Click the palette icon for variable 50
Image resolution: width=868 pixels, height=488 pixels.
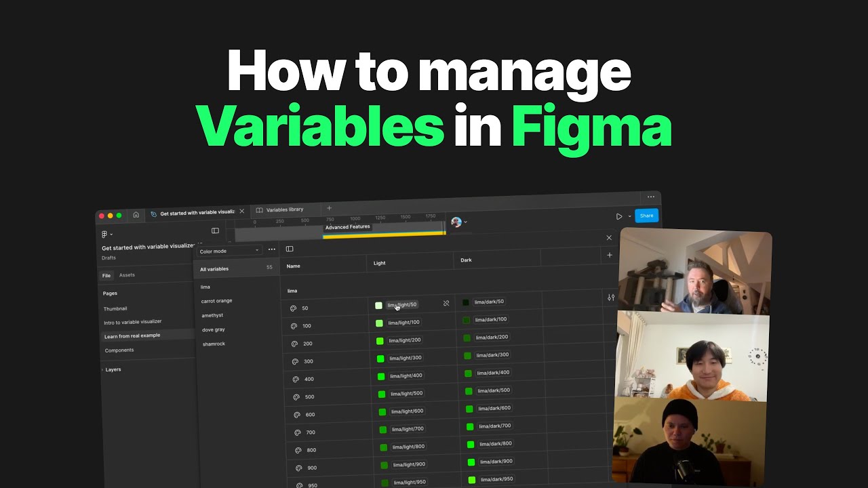pyautogui.click(x=294, y=308)
